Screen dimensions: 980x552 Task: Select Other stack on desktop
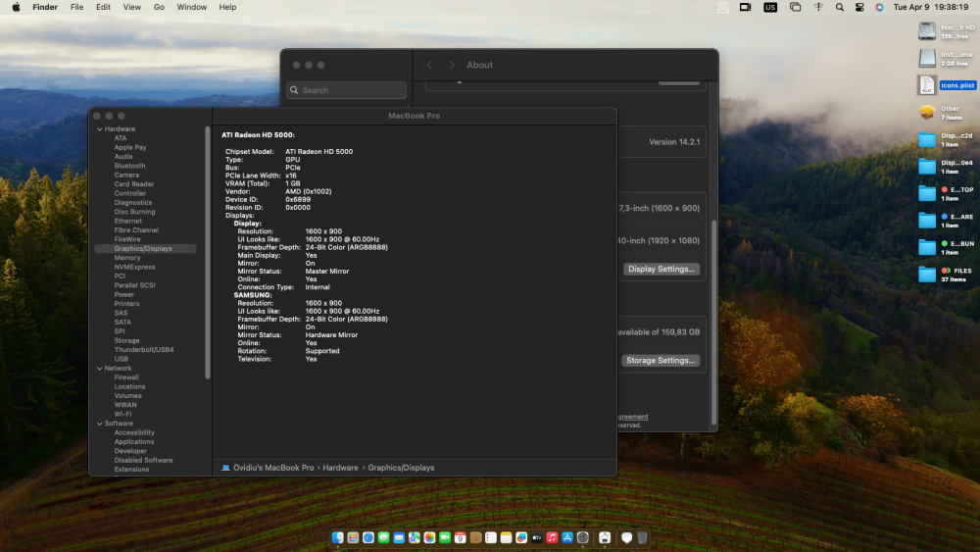[941, 113]
